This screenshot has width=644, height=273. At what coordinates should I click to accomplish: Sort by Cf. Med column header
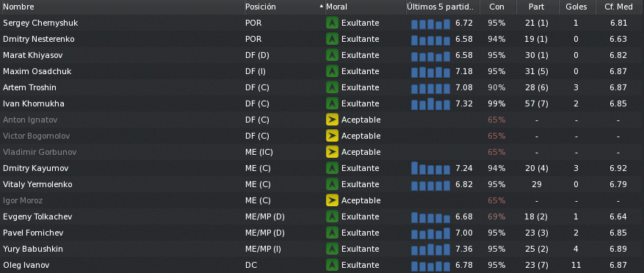[618, 7]
